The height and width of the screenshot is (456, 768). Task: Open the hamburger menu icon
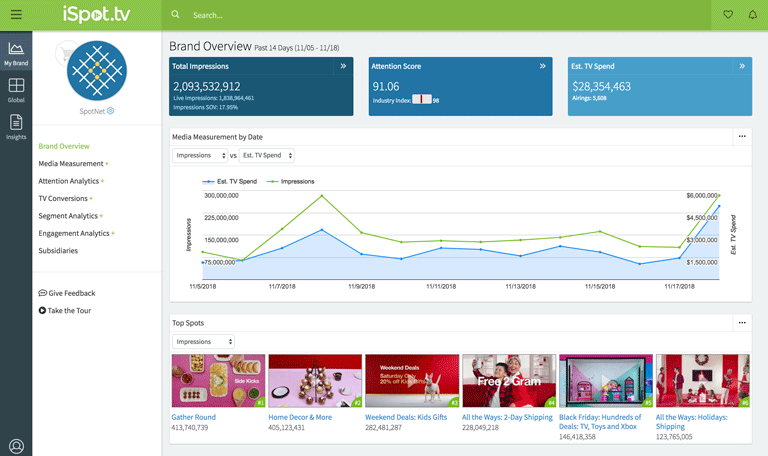click(x=16, y=15)
